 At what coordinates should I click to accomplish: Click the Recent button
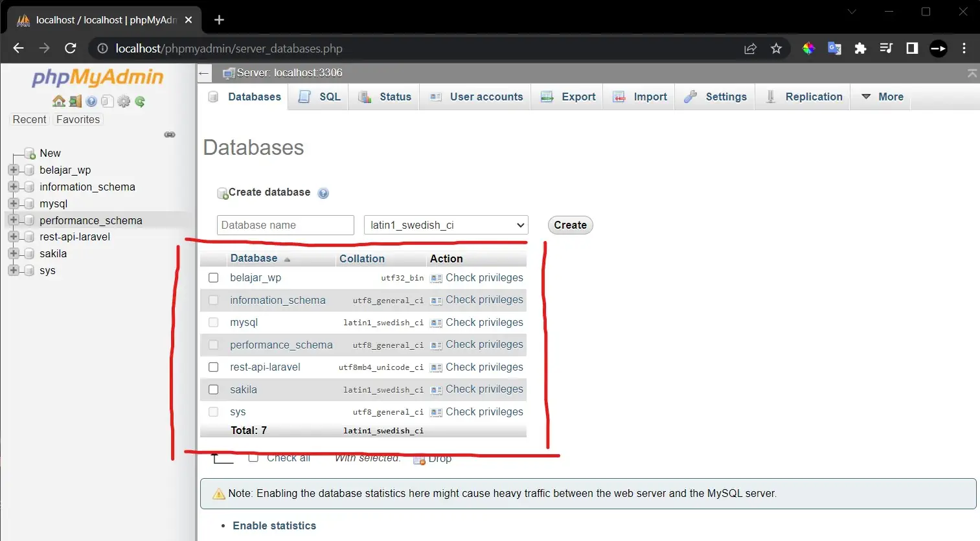coord(29,119)
